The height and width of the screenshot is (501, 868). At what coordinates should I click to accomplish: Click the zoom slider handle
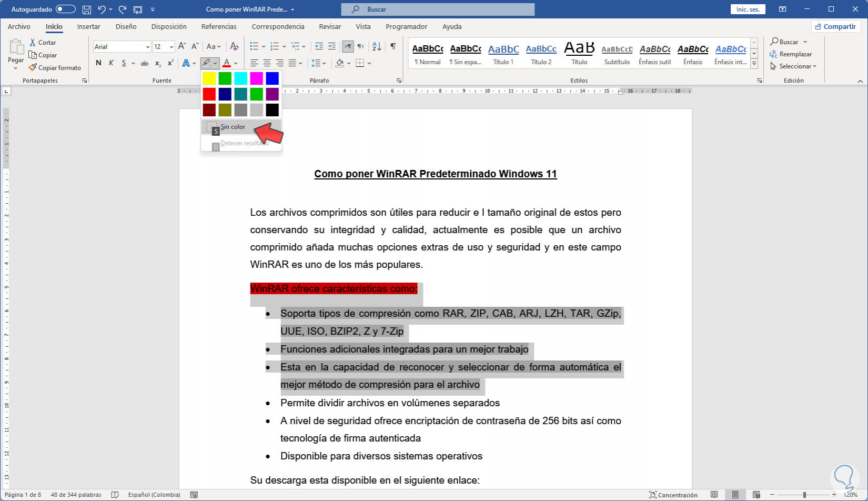(804, 495)
